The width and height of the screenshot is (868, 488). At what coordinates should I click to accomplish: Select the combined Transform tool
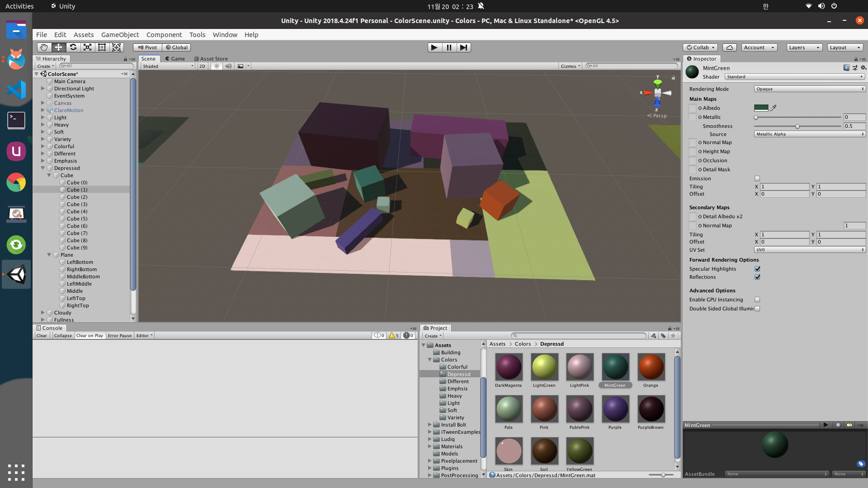click(116, 47)
